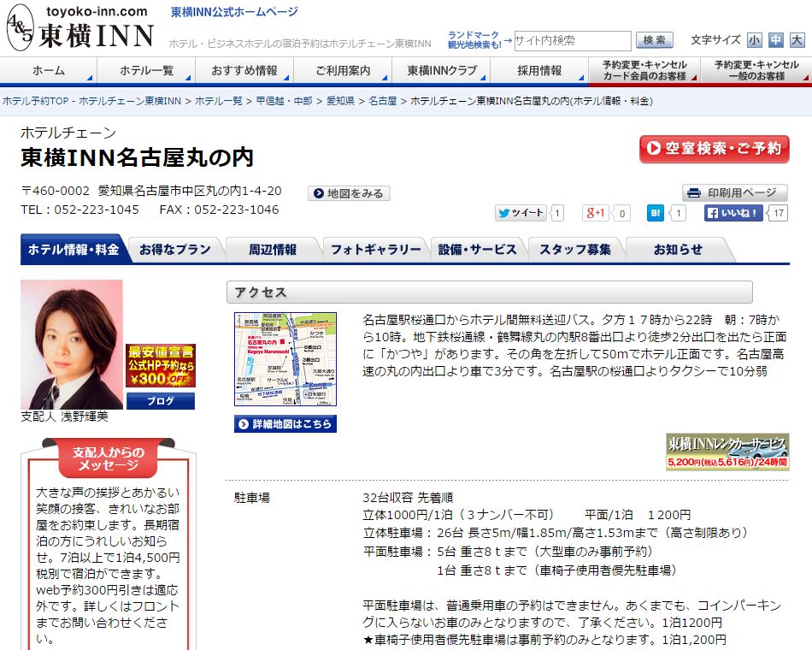Click the Facebook いいね! button
This screenshot has width=812, height=650.
tap(733, 213)
